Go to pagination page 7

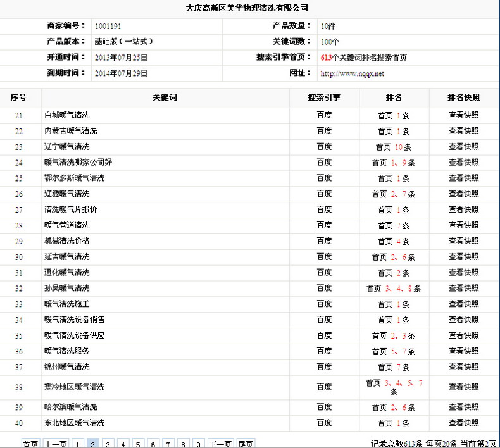pyautogui.click(x=168, y=444)
